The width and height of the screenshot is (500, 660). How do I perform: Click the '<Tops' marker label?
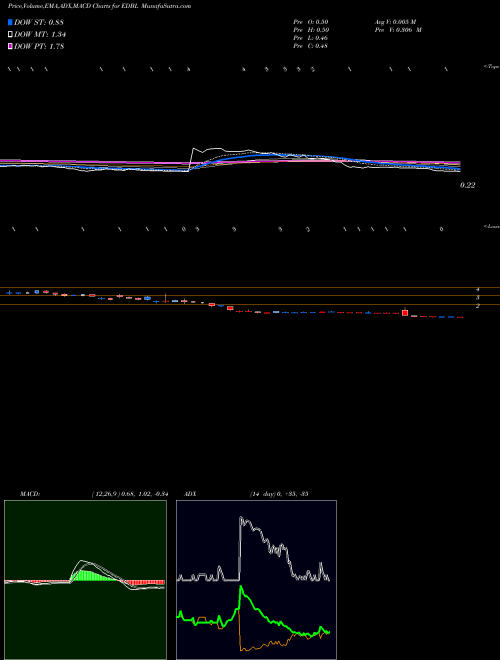pyautogui.click(x=492, y=66)
